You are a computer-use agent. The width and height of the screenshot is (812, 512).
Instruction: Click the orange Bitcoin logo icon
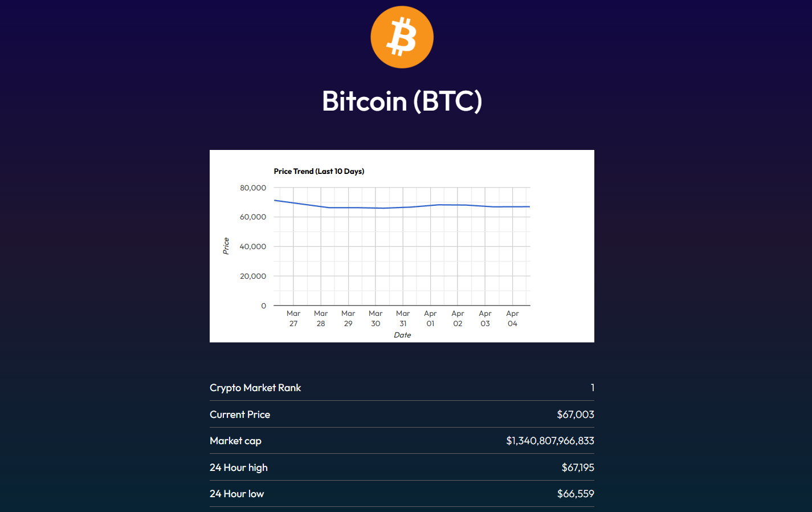click(x=402, y=38)
